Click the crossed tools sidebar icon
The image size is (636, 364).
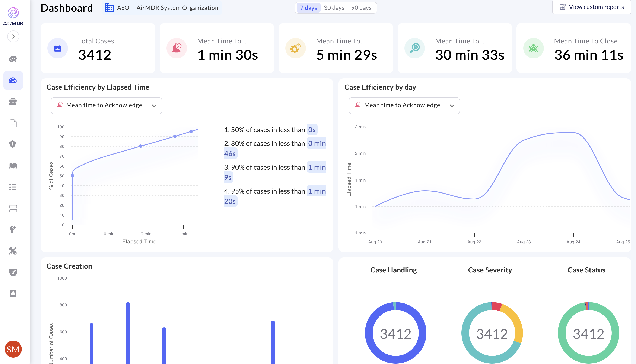click(x=13, y=250)
